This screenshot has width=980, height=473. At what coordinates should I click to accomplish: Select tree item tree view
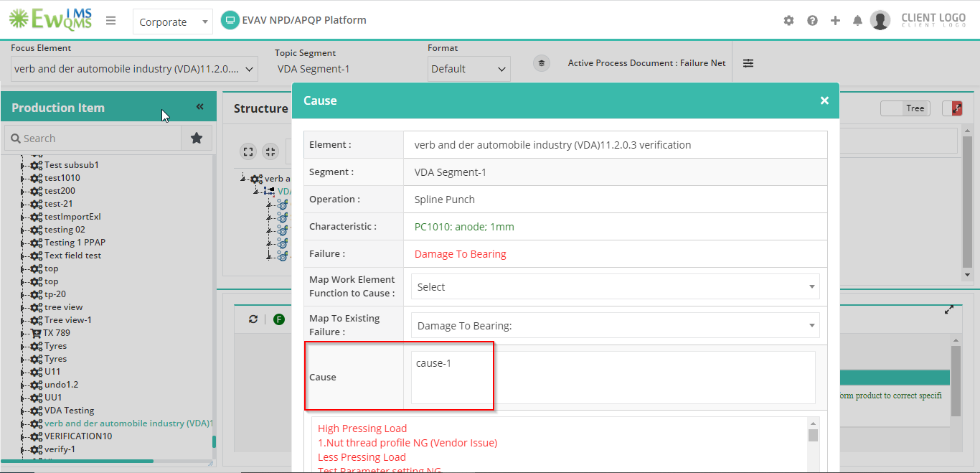pos(63,307)
